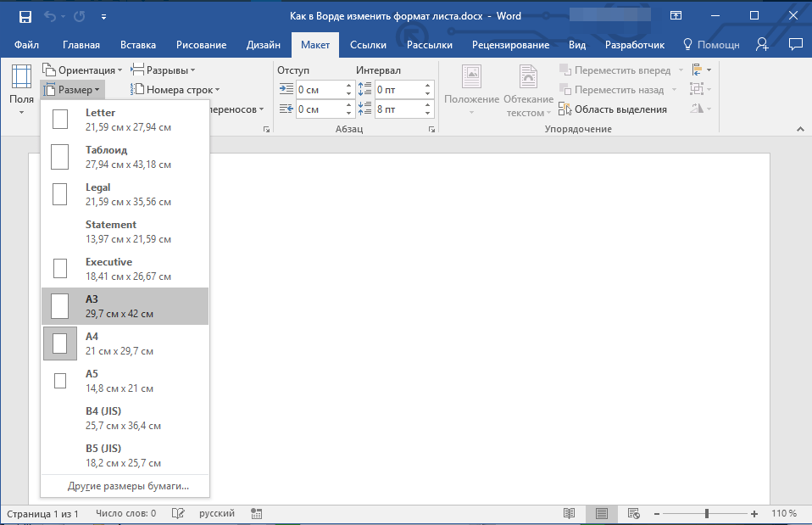
Task: Switch to Web Layout view icon
Action: 633,513
